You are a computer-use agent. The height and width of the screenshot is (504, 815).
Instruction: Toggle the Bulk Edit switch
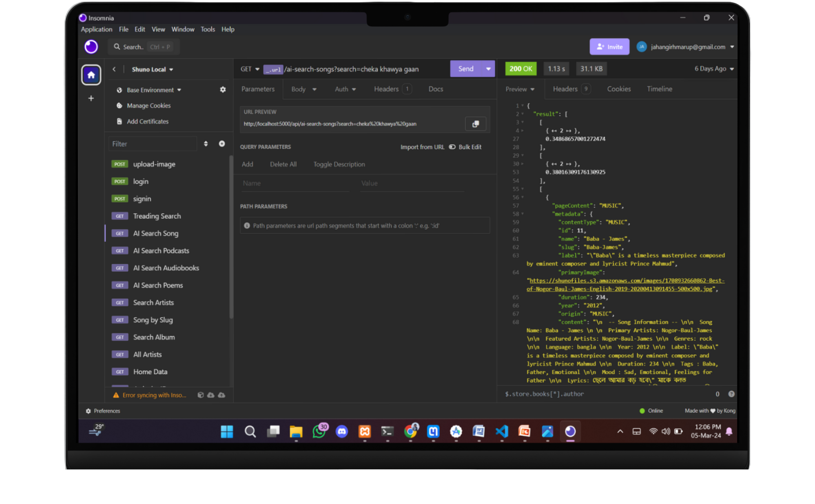pyautogui.click(x=452, y=147)
